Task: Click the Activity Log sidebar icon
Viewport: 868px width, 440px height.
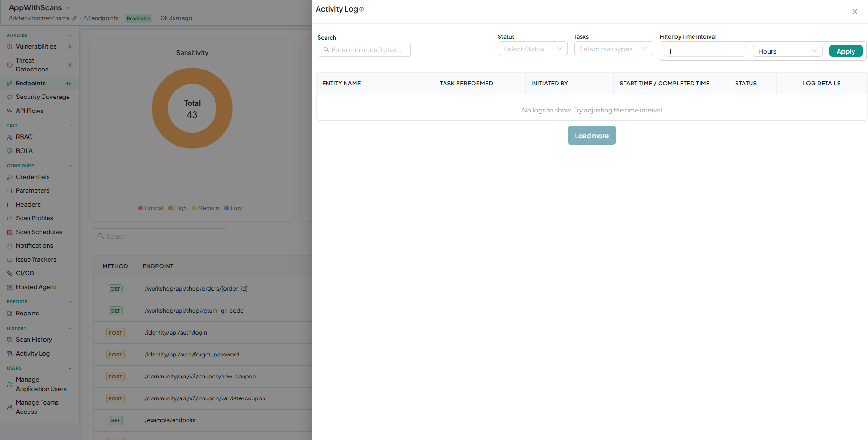Action: (x=10, y=354)
